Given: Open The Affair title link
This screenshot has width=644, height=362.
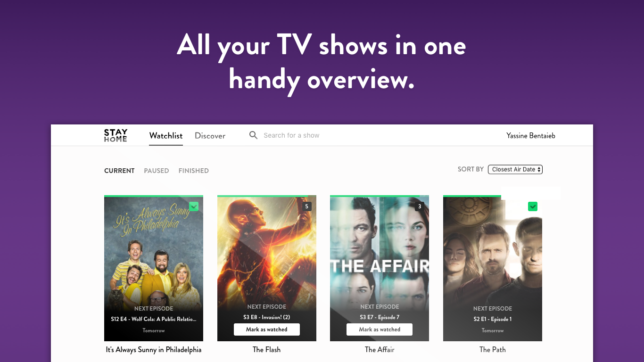Looking at the screenshot, I should 380,350.
